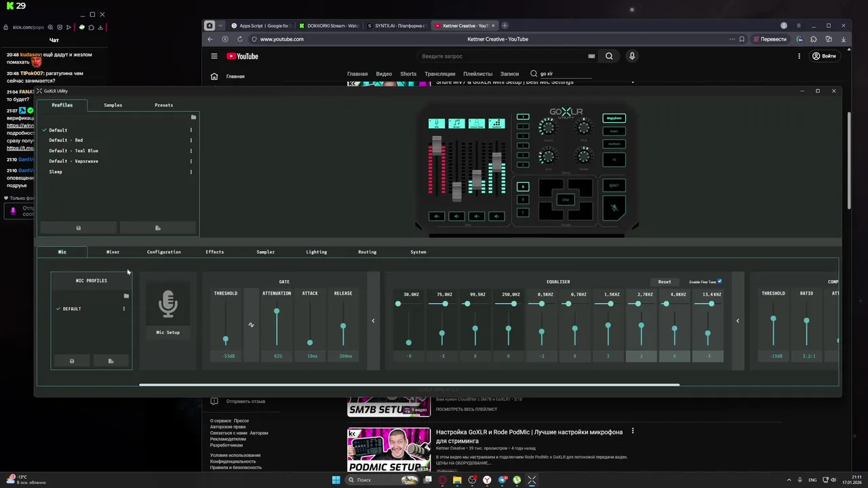Viewport: 868px width, 488px height.
Task: Open Mic Setup via the microphone icon
Action: (x=168, y=304)
